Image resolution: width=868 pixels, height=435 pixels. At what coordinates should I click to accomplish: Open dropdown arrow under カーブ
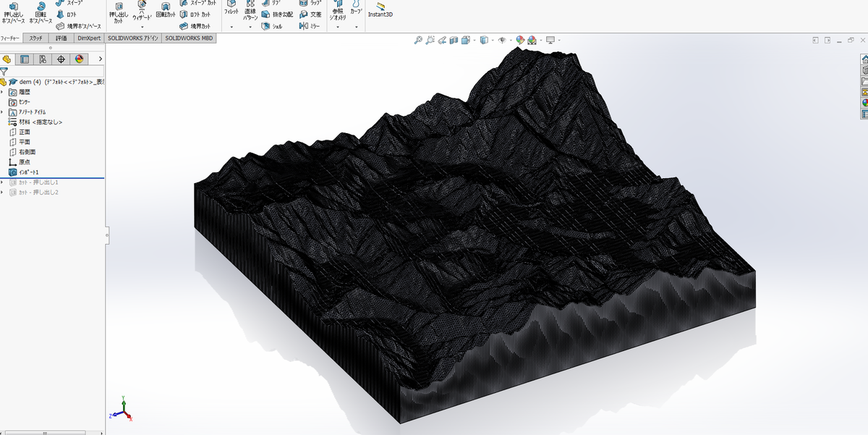pyautogui.click(x=356, y=27)
